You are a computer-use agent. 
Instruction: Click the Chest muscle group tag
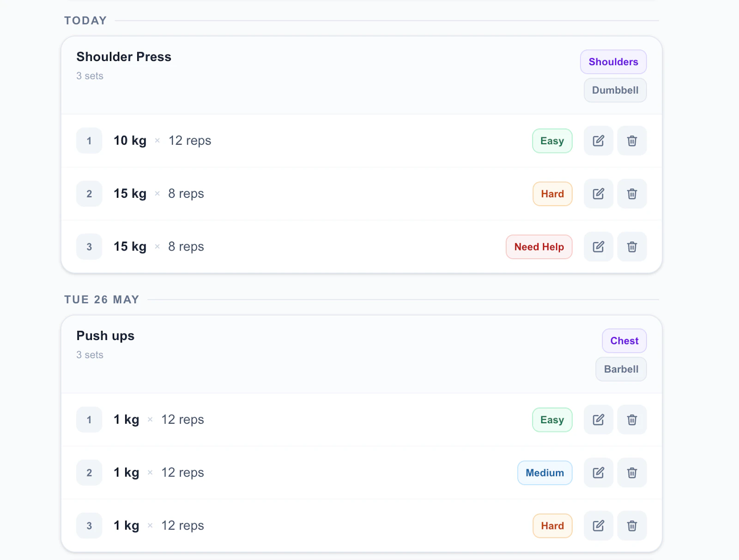click(624, 341)
